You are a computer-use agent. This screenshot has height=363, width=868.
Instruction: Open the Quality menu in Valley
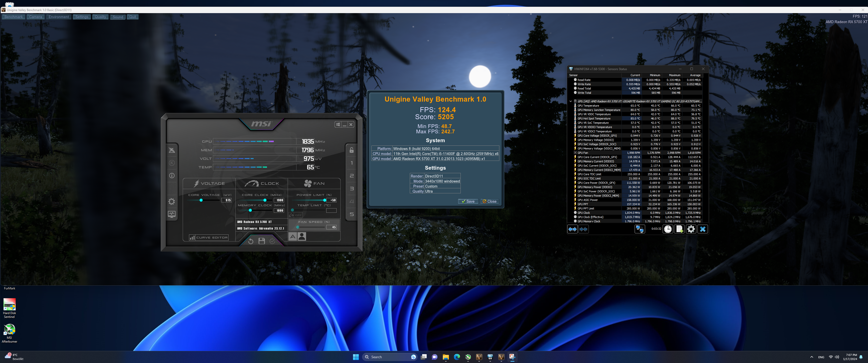coord(100,17)
